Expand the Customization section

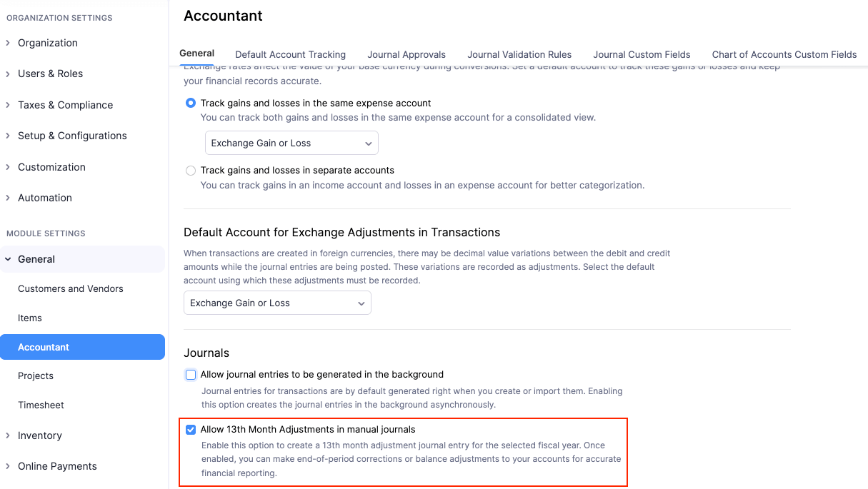point(51,167)
